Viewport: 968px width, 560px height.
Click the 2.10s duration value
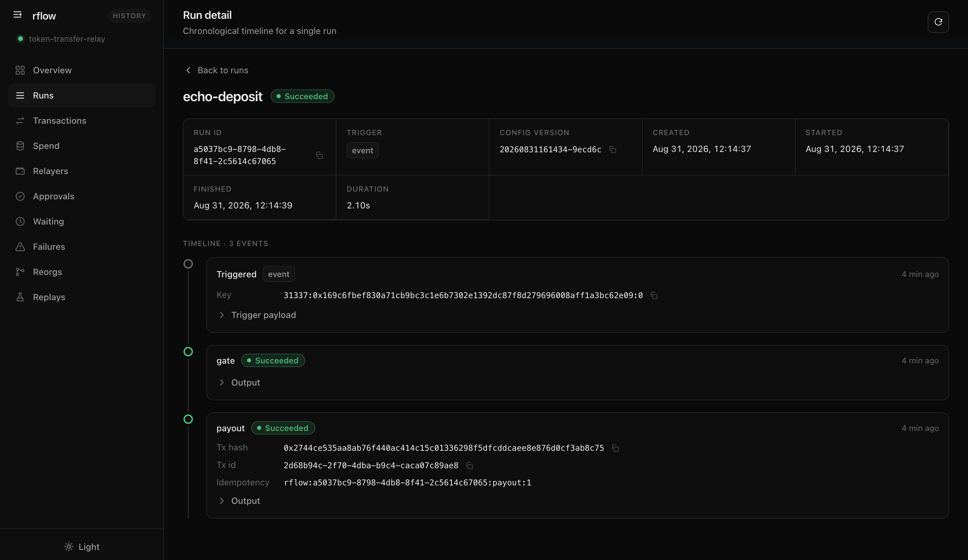[x=358, y=205]
